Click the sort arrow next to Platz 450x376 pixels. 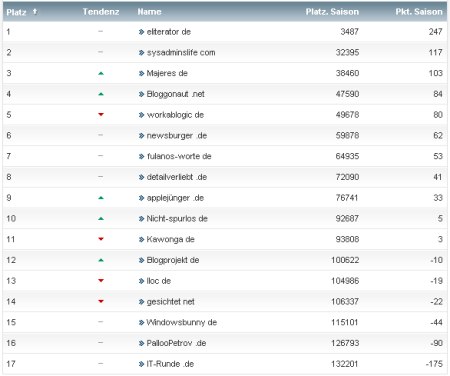pos(35,12)
